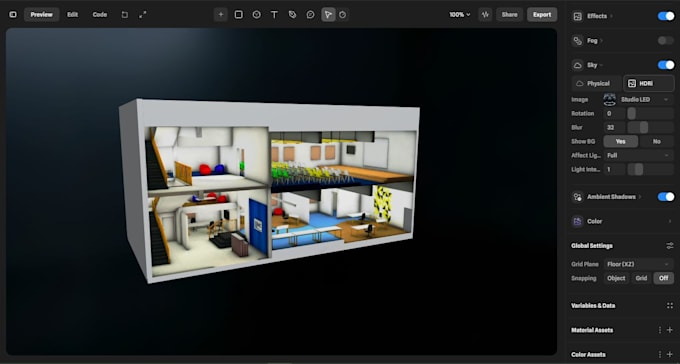This screenshot has height=364, width=680.
Task: Click the timer tool next to cursor
Action: [343, 15]
